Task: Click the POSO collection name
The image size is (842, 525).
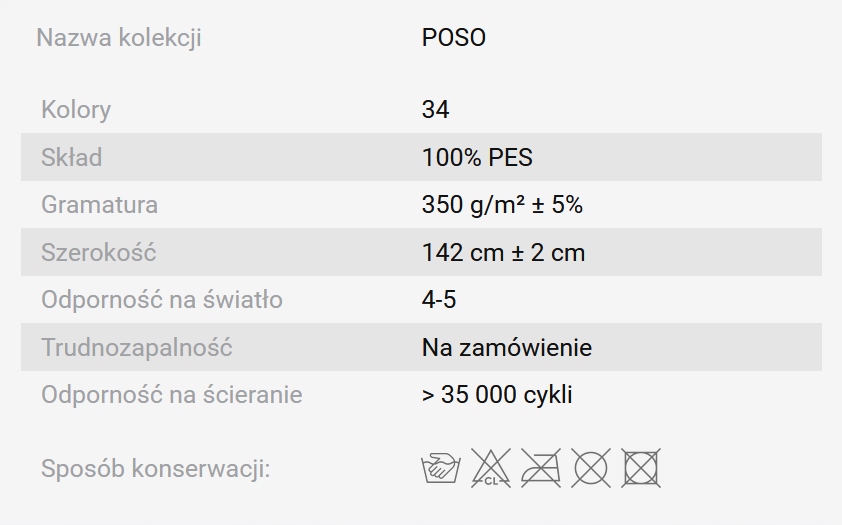Action: coord(454,38)
